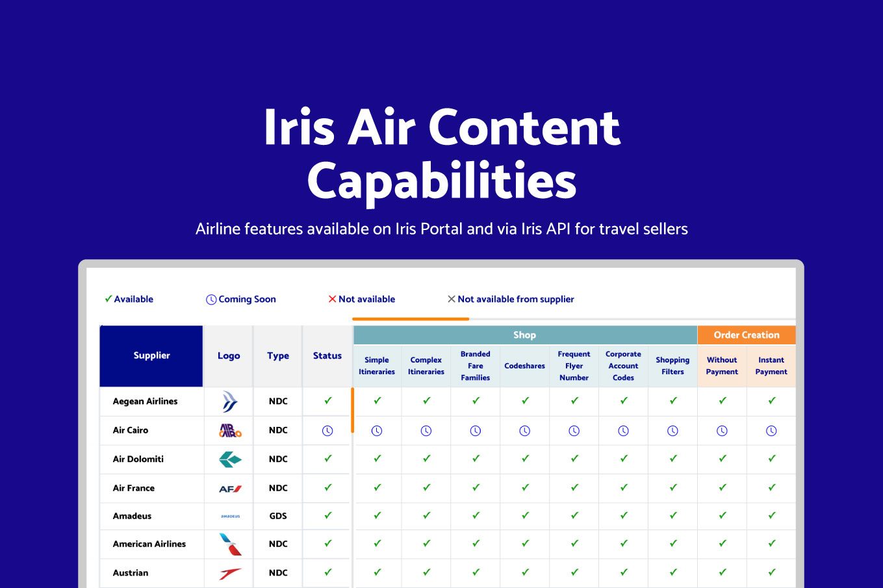This screenshot has width=883, height=588.
Task: Click the orange vertical scrollbar thumb
Action: 352,411
